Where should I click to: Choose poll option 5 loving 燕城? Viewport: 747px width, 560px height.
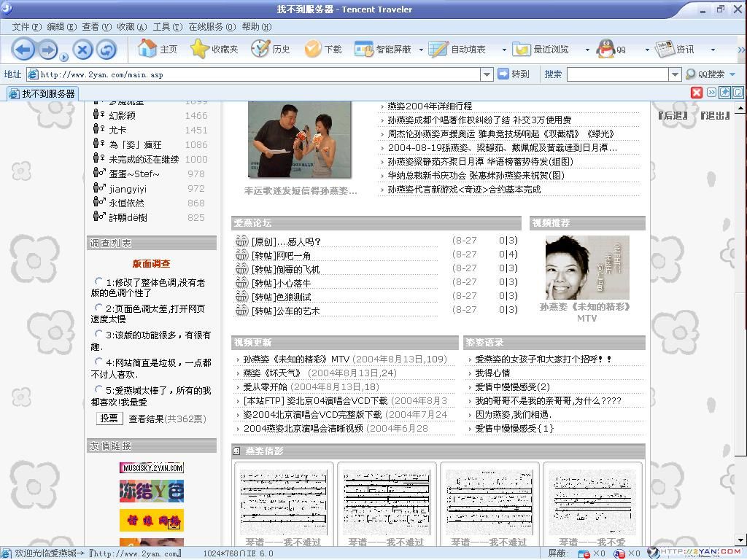point(96,390)
